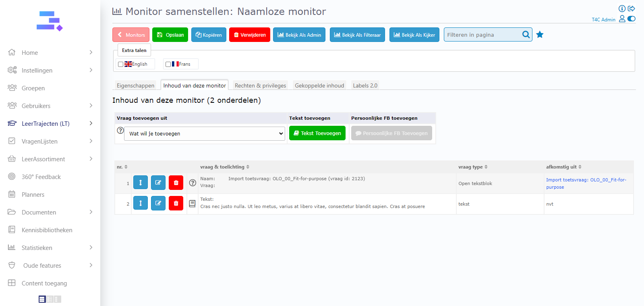
Task: Click the 'Filteren in pagina' input field
Action: [482, 35]
